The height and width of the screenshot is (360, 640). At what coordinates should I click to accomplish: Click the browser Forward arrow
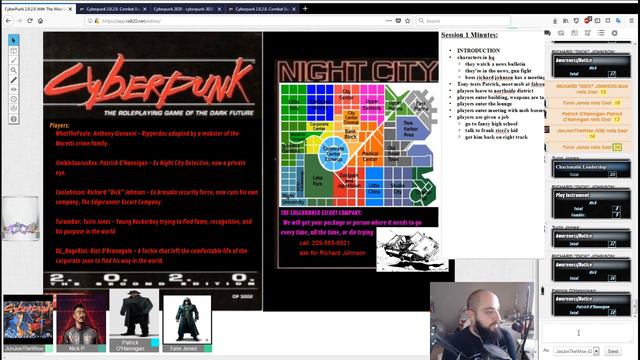[19, 21]
